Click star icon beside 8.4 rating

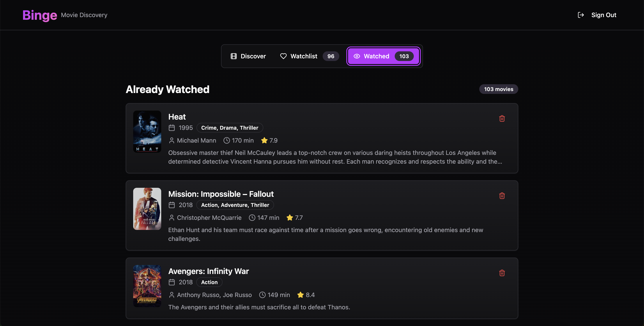301,295
